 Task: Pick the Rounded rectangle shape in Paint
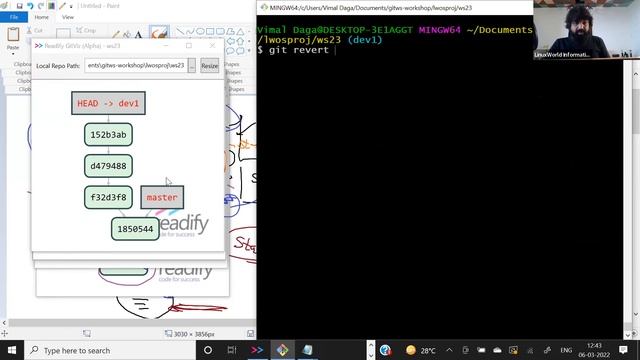pos(220,31)
